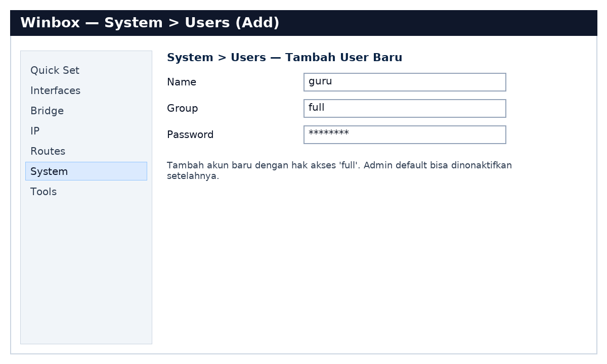The image size is (607, 364).
Task: Select Interfaces in the sidebar
Action: [x=56, y=90]
